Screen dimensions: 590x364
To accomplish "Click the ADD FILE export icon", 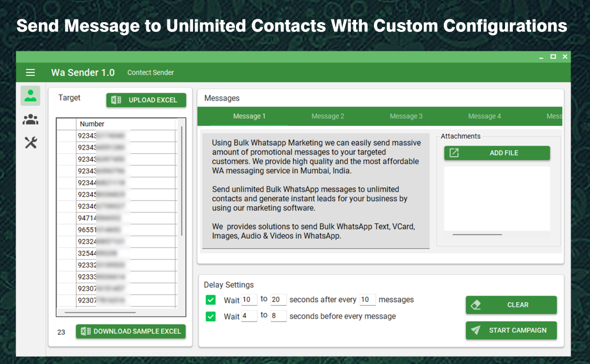I will tap(455, 153).
